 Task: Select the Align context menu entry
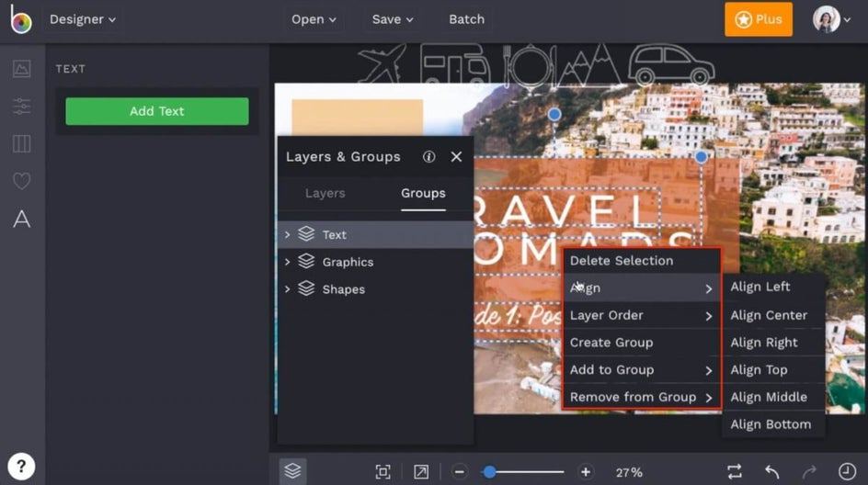click(x=642, y=288)
